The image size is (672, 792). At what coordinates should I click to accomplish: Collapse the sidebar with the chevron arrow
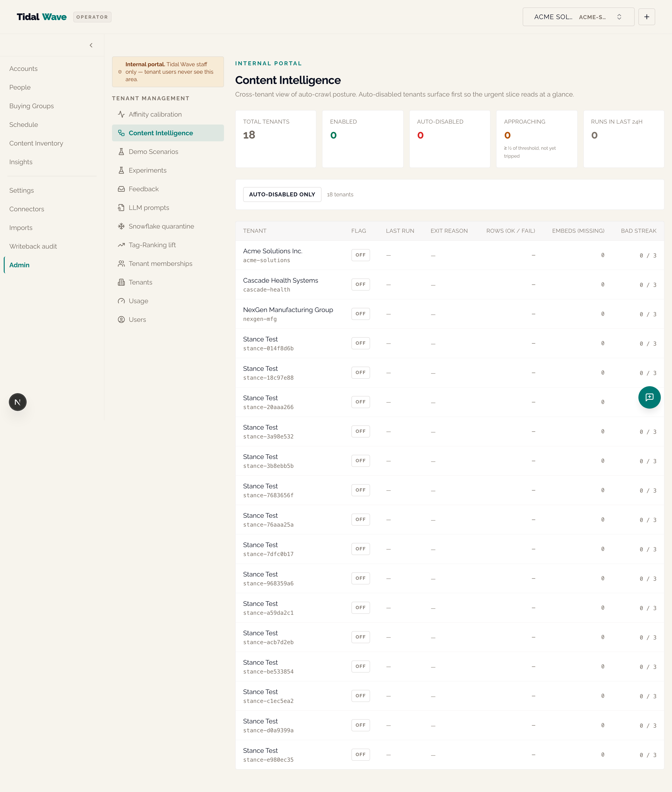point(91,45)
